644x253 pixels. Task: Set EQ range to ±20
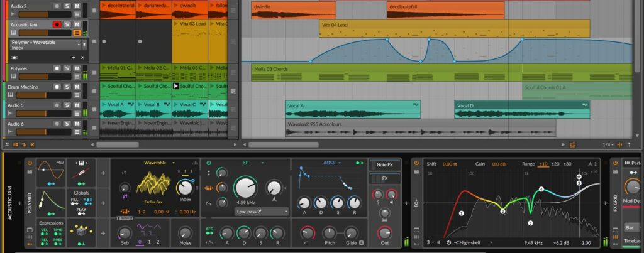pyautogui.click(x=555, y=164)
